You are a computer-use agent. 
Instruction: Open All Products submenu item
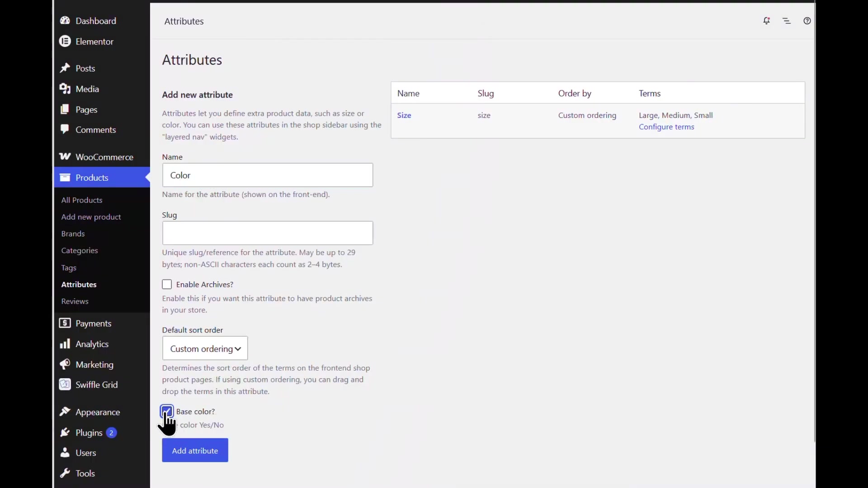(82, 200)
